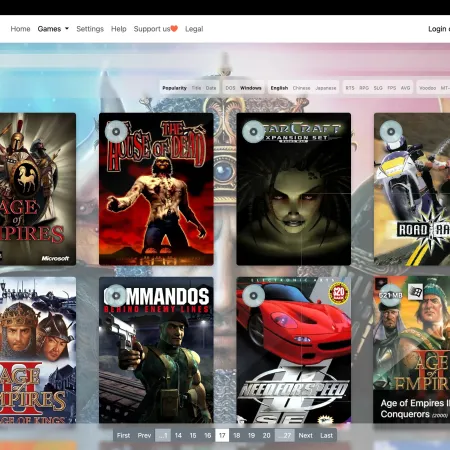450x450 pixels.
Task: Open the Age of Empires game cover
Action: point(38,189)
